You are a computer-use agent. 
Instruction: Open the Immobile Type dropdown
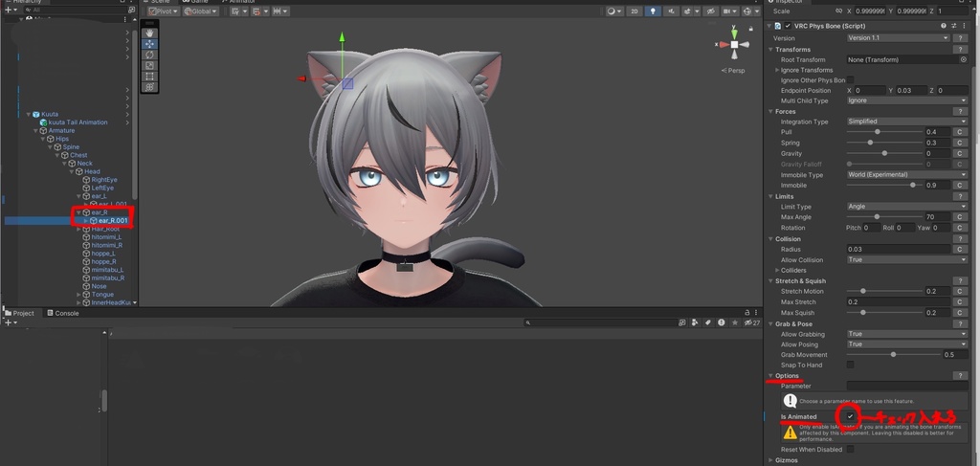[x=907, y=175]
